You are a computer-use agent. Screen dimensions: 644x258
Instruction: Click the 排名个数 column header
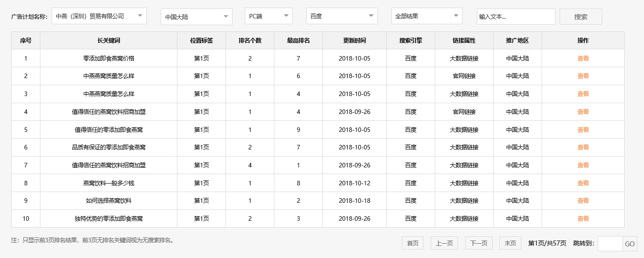pyautogui.click(x=250, y=40)
